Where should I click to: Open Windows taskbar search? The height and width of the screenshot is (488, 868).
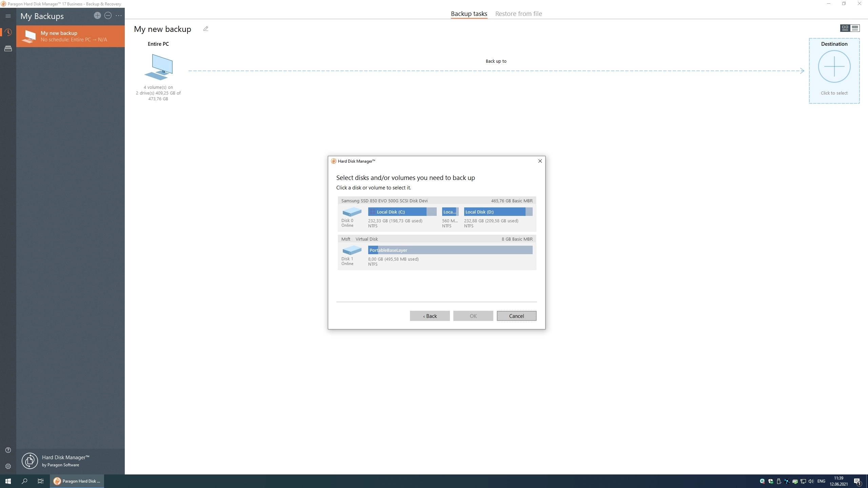tap(24, 481)
